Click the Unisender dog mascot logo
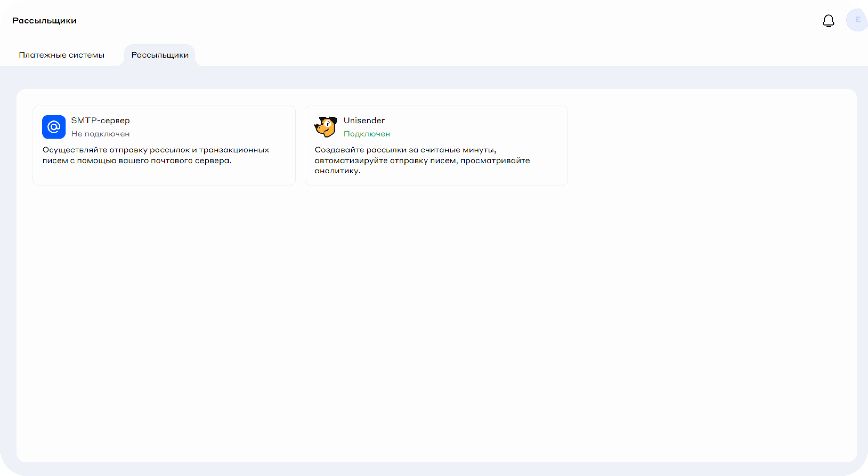Screen dimensions: 868x476 coord(326,127)
